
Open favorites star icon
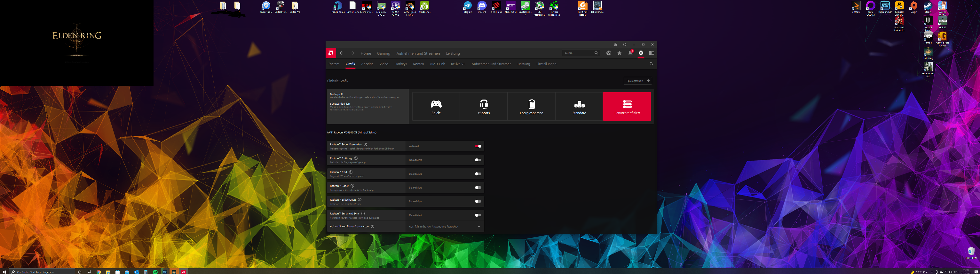(x=619, y=53)
